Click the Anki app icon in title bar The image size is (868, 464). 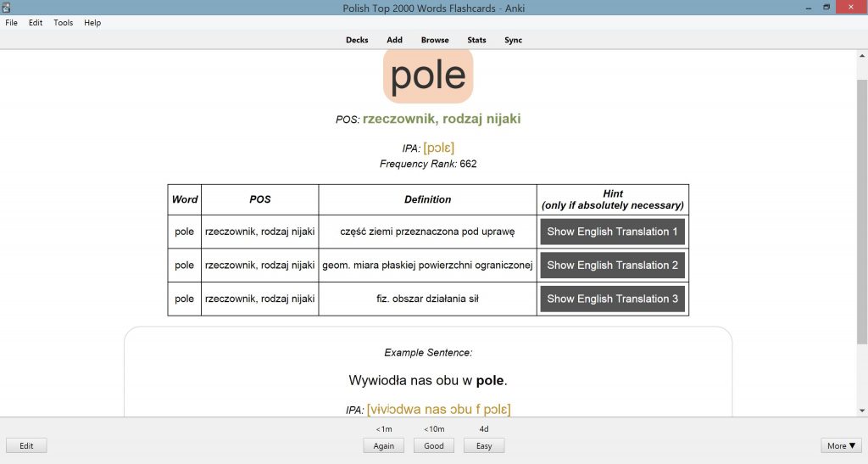[6, 8]
